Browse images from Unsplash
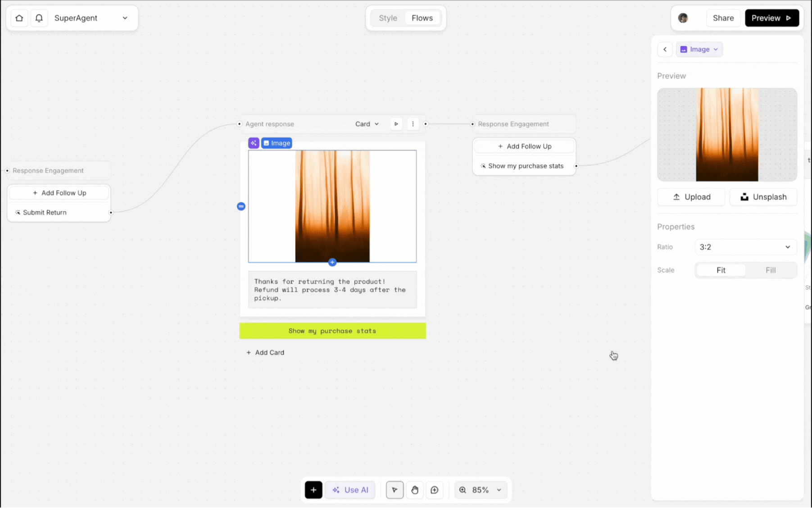The width and height of the screenshot is (812, 510). click(x=763, y=197)
